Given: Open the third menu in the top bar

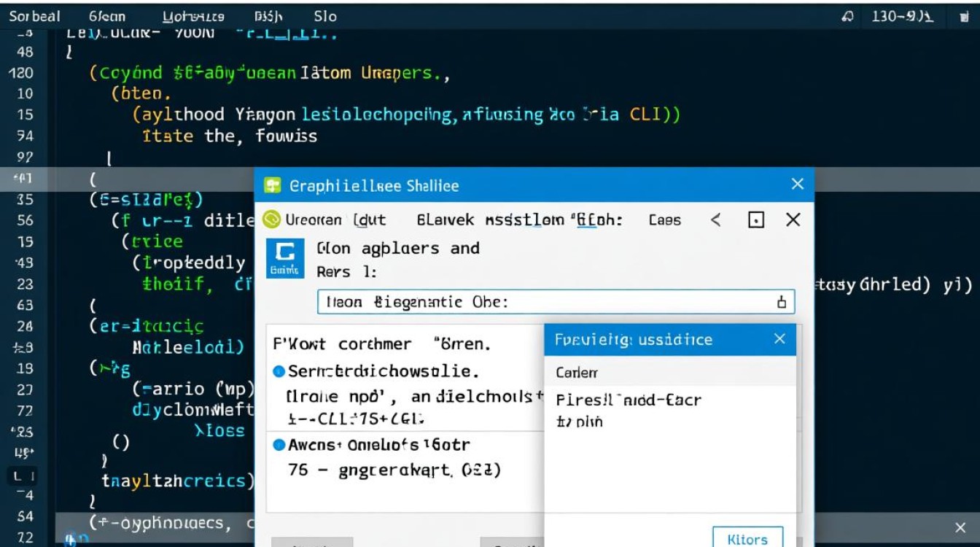Looking at the screenshot, I should click(193, 16).
